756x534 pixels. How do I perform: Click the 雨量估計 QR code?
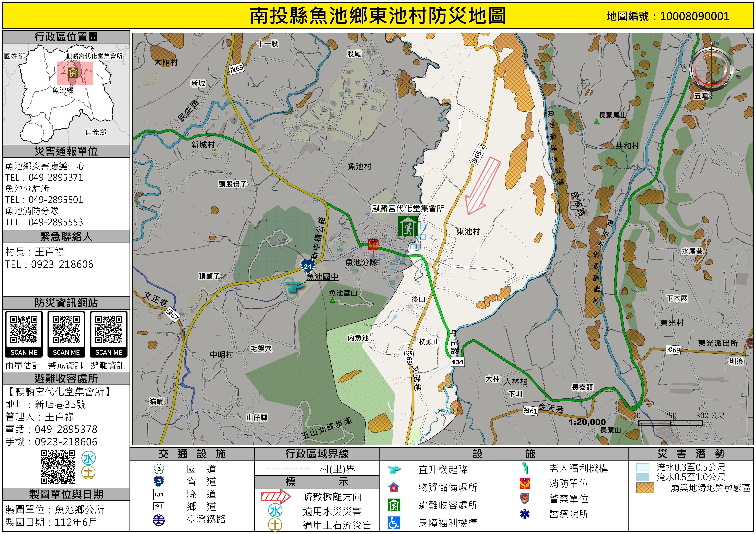(x=24, y=330)
